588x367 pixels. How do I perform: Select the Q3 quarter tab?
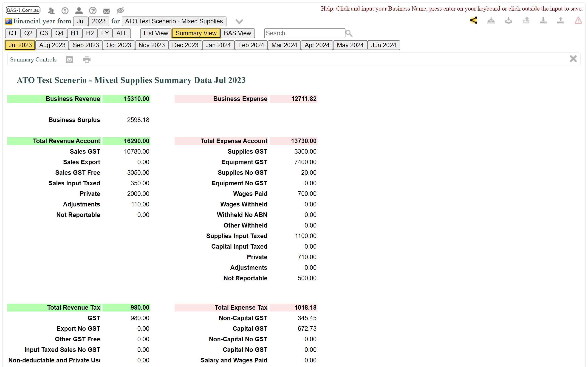(x=44, y=33)
